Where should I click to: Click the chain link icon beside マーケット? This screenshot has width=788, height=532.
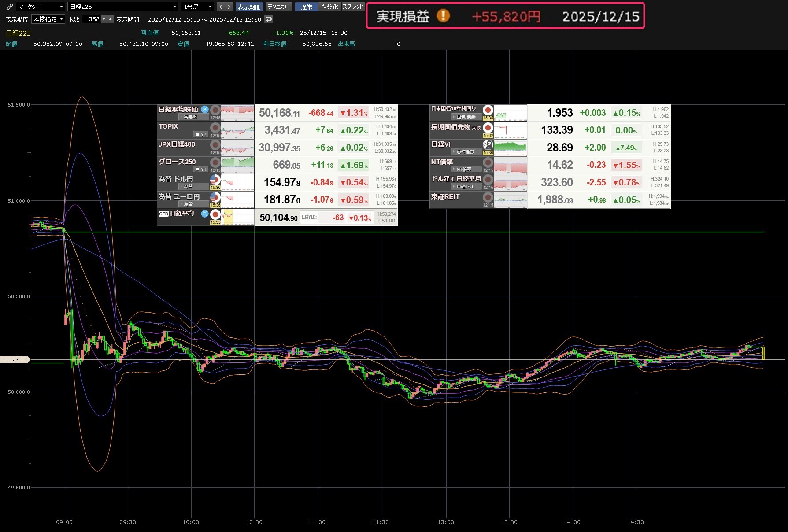10,7
